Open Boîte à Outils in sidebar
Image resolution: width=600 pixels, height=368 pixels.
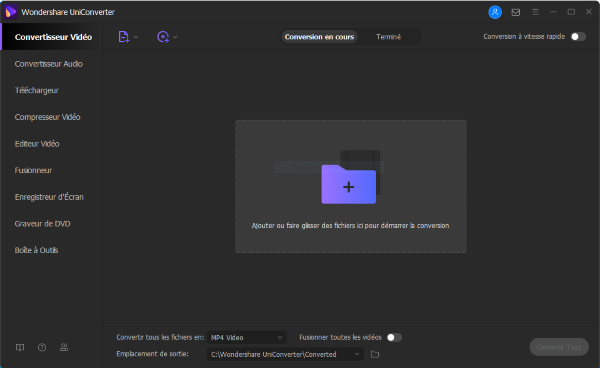36,250
